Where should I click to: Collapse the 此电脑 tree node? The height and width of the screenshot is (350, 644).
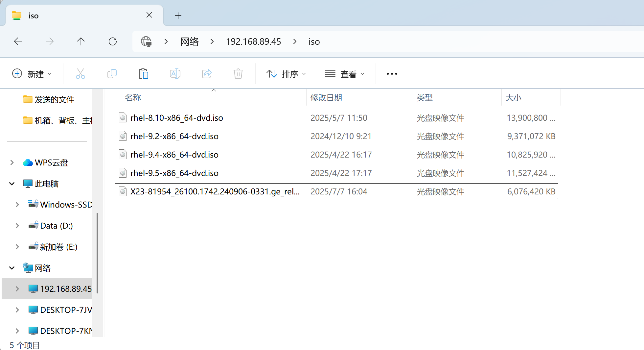point(12,184)
